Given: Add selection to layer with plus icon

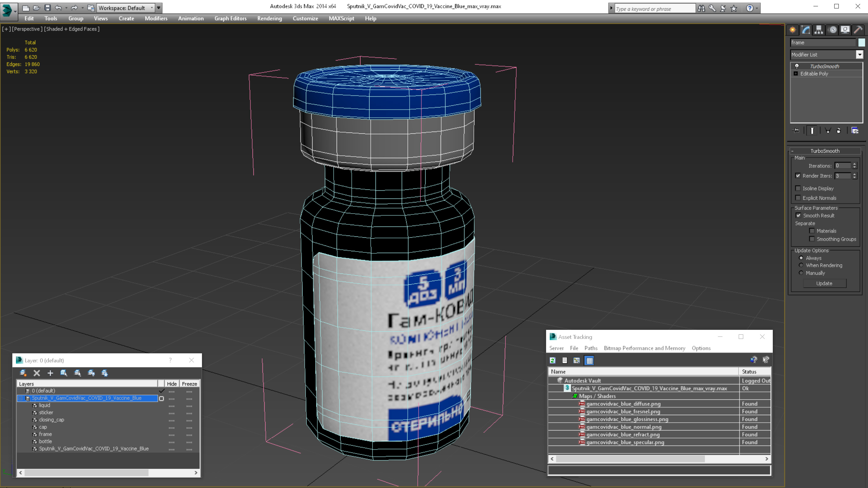Looking at the screenshot, I should [50, 373].
